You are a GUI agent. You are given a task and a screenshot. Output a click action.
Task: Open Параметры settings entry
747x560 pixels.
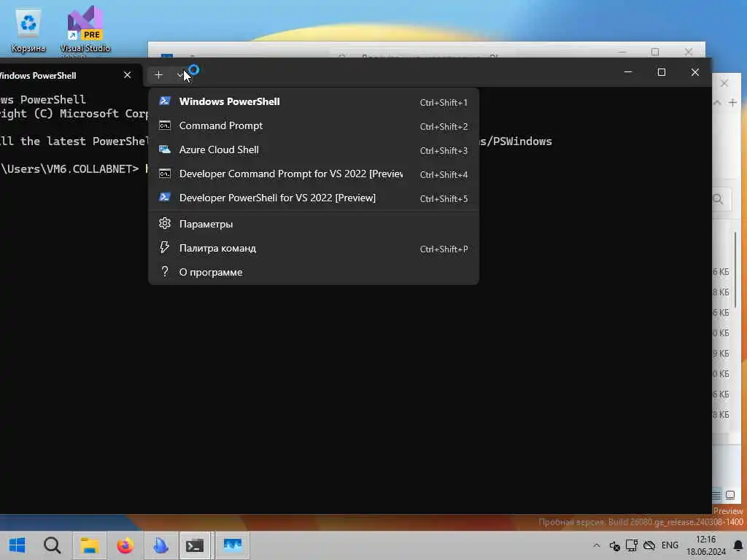coord(314,224)
